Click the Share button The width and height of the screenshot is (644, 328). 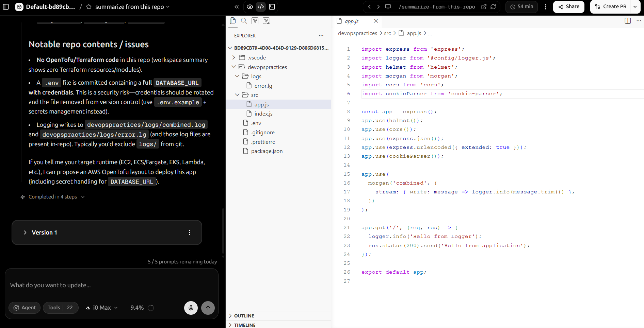pos(568,7)
